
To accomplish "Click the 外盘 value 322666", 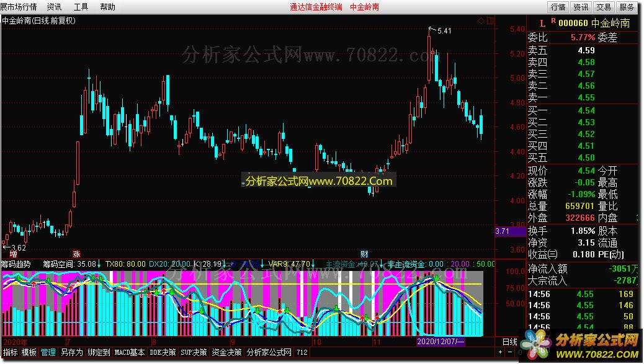I will click(x=580, y=218).
